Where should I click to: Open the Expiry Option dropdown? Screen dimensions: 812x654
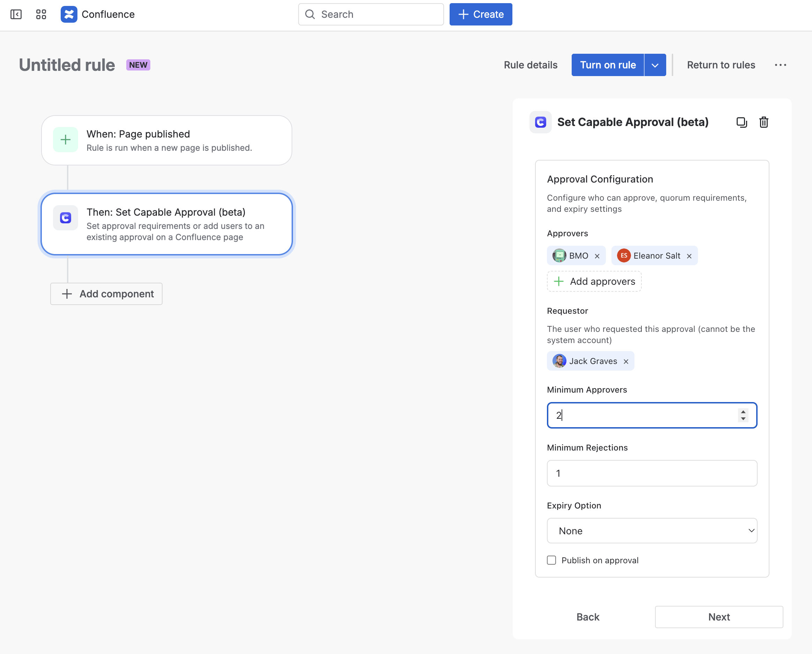652,531
